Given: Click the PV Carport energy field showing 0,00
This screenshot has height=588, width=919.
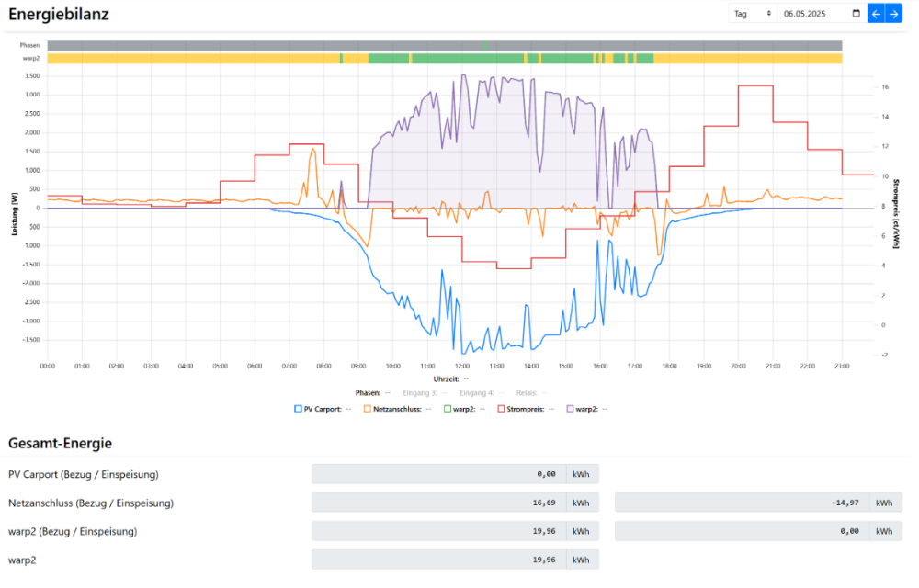Looking at the screenshot, I should click(x=438, y=474).
